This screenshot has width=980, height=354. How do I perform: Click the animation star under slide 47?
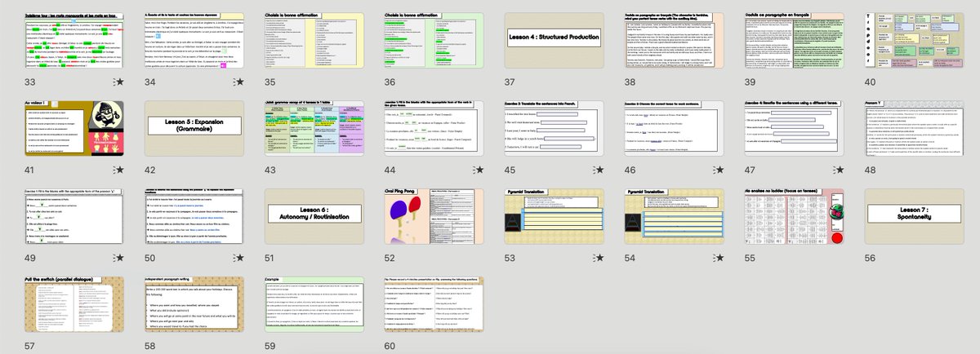[839, 170]
